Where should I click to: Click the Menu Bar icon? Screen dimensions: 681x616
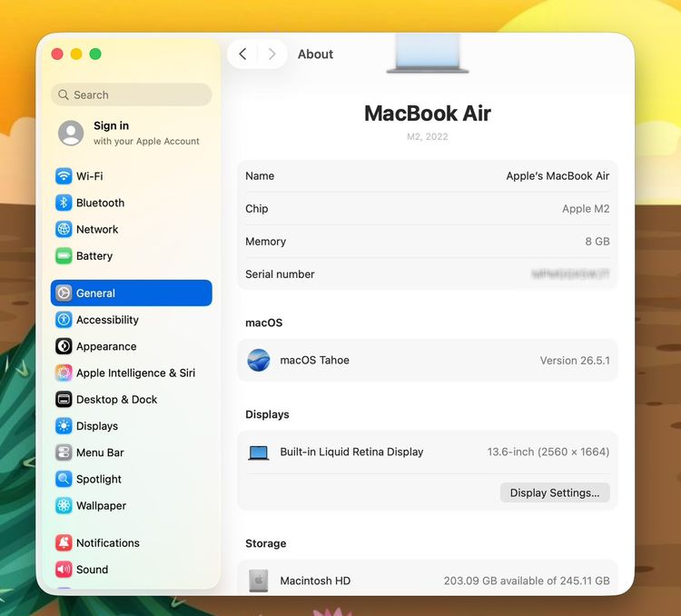click(x=64, y=452)
